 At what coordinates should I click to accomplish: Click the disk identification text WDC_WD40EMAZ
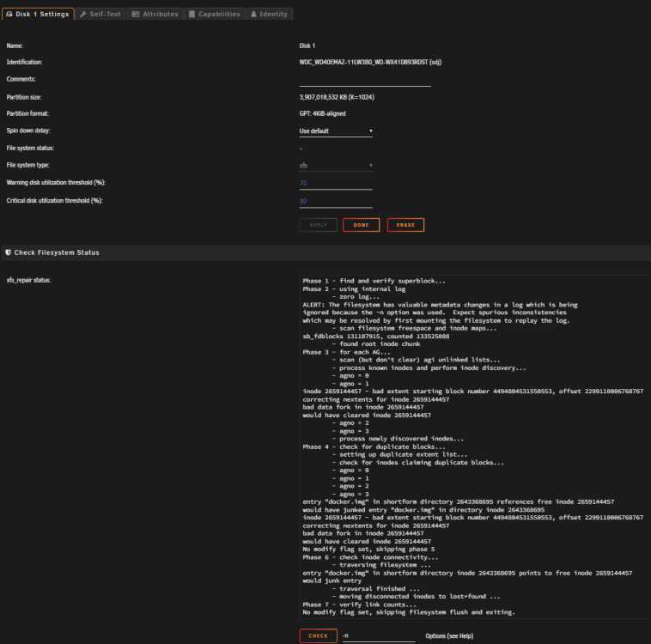[370, 63]
